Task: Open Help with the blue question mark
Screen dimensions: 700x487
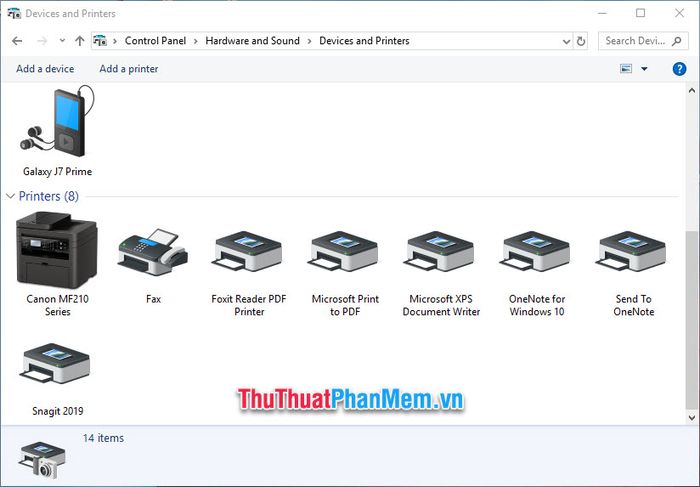Action: pos(679,69)
